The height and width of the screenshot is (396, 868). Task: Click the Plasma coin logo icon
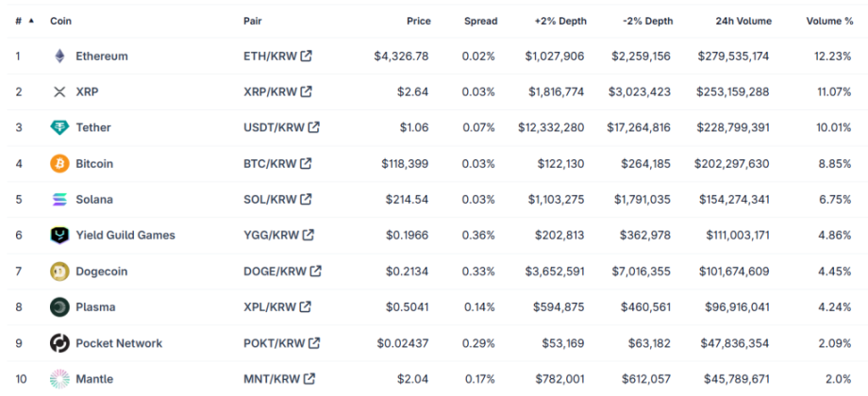[59, 307]
